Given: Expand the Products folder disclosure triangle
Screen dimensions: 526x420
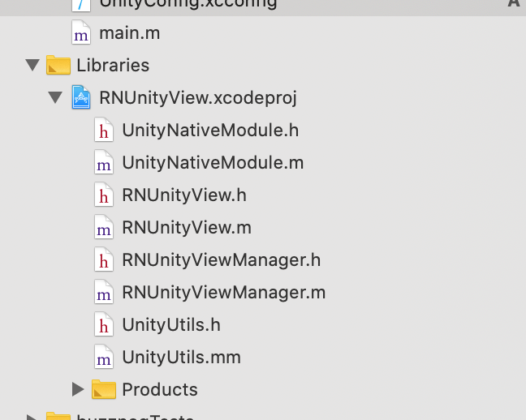Looking at the screenshot, I should coord(78,389).
